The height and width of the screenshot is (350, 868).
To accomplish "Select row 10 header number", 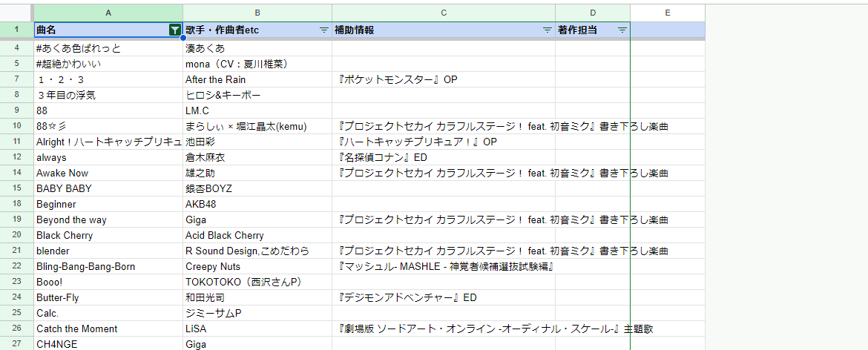I will coord(16,127).
